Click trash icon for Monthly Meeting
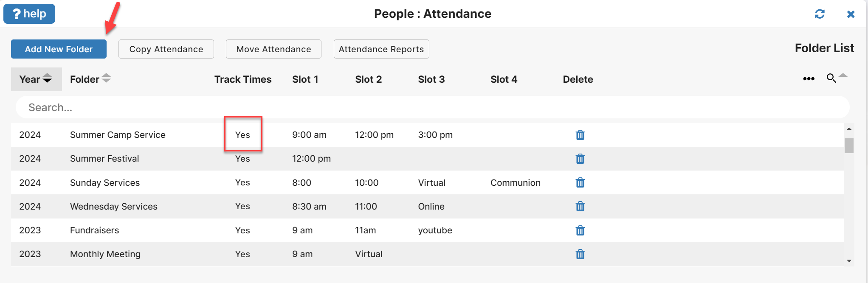 (x=580, y=254)
